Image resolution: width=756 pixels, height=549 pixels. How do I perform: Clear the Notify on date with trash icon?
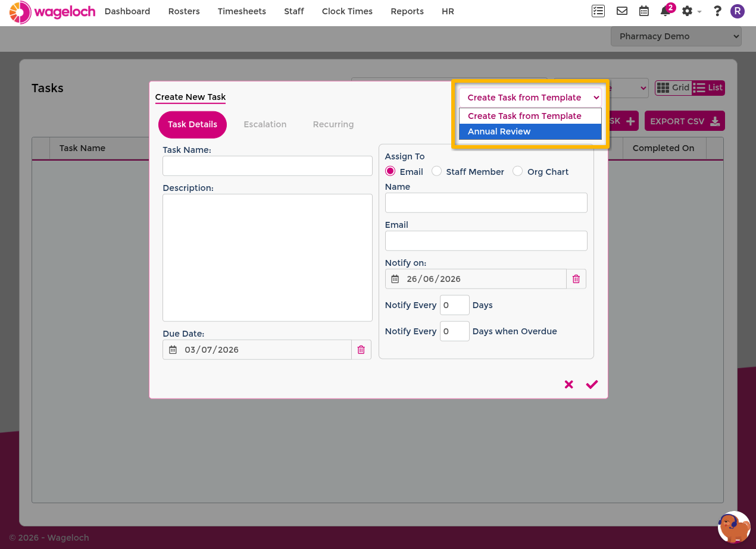[x=576, y=279]
